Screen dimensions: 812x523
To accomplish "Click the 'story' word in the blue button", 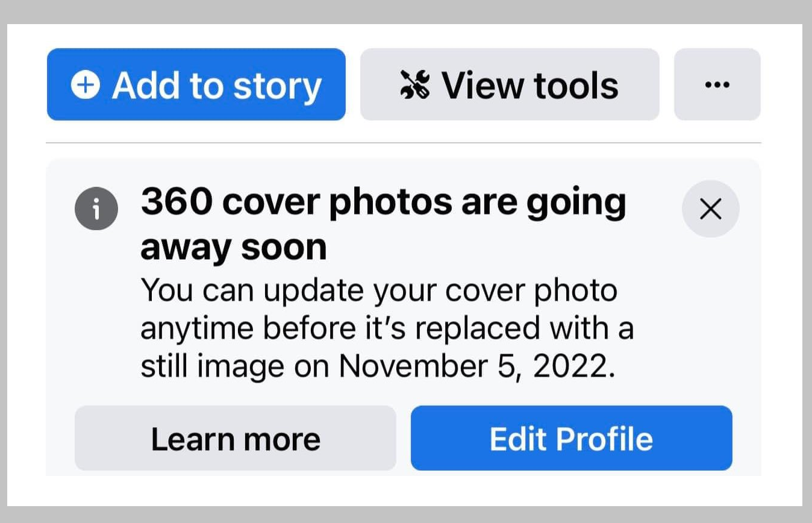I will pyautogui.click(x=278, y=87).
